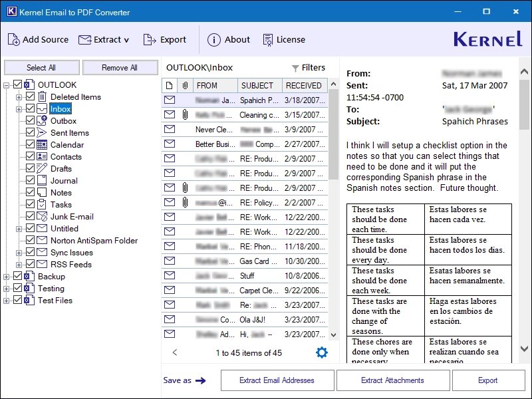Expand the Deleted Items folder node
Screen dimensions: 532x399
pos(19,97)
